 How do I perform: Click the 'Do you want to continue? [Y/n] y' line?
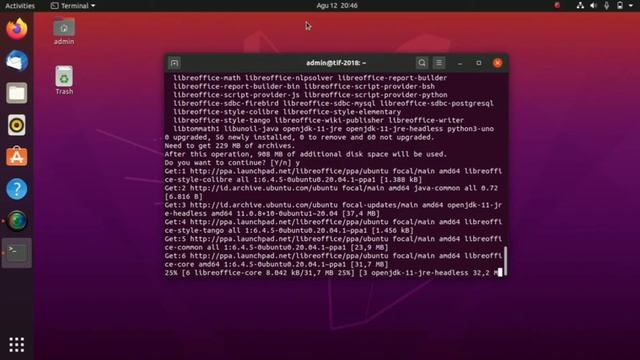click(232, 162)
